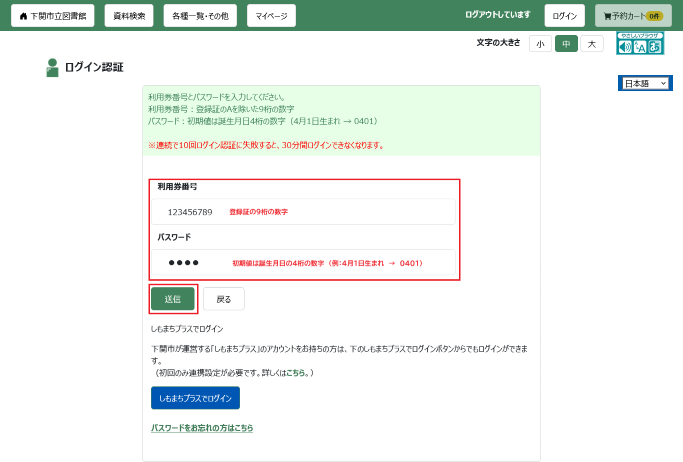Click the red warning about 10回ログイン認証
This screenshot has height=462, width=683.
(x=266, y=145)
